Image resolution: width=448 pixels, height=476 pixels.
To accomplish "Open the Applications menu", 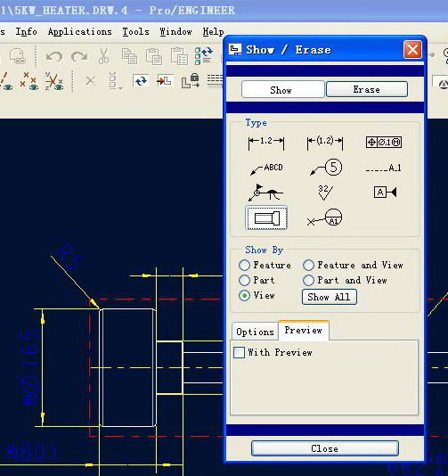I will point(80,31).
